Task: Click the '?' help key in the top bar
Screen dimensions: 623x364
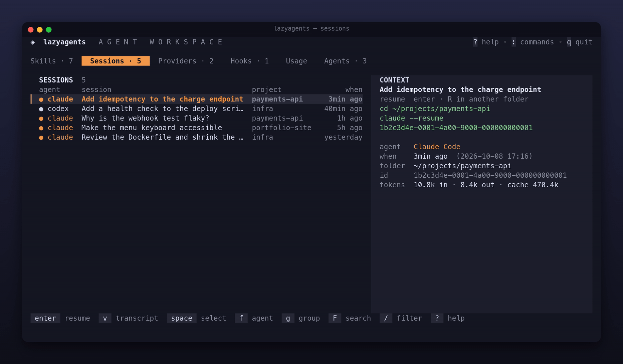Action: [x=475, y=42]
